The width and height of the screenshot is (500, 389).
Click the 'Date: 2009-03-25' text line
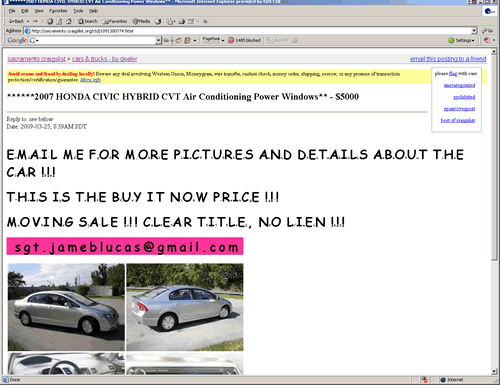point(47,127)
